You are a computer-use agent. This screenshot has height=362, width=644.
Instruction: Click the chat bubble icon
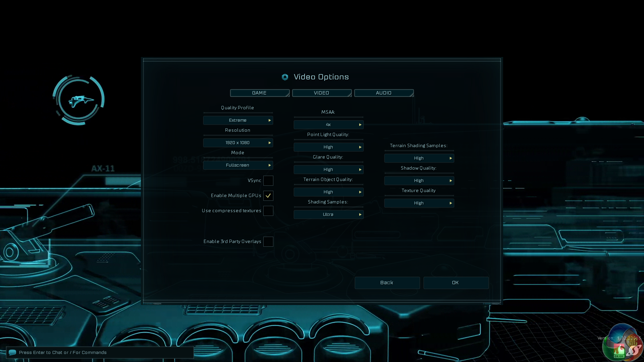coord(12,352)
